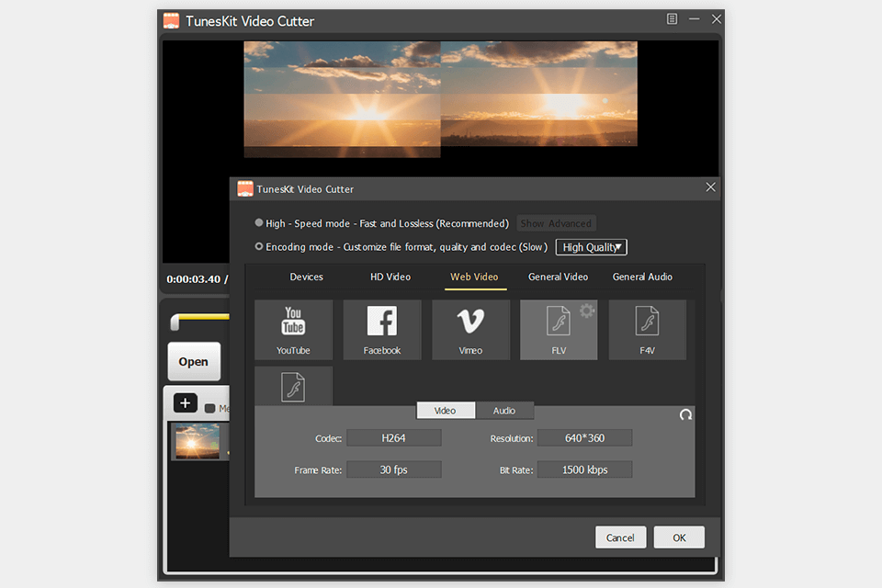This screenshot has width=882, height=588.
Task: Switch to the Devices tab
Action: (x=306, y=277)
